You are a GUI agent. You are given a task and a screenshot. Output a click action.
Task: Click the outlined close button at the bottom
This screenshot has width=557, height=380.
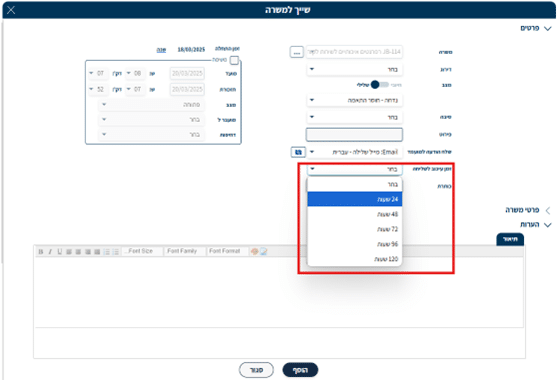click(256, 370)
